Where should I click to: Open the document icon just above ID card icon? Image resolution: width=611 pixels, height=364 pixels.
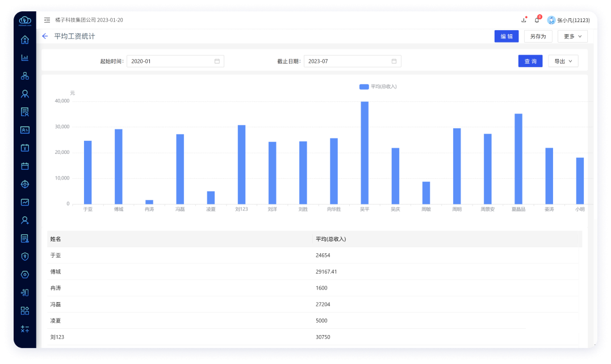click(x=25, y=112)
